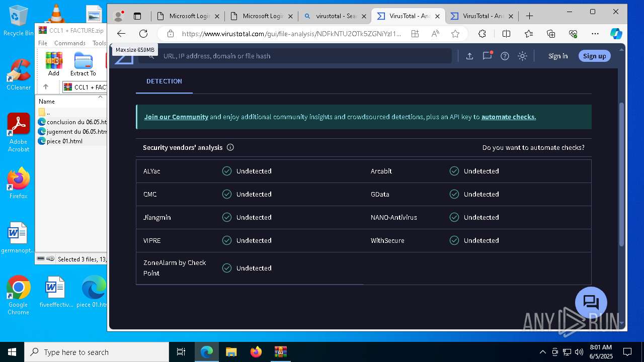
Task: Click the Sign up button
Action: (x=594, y=56)
